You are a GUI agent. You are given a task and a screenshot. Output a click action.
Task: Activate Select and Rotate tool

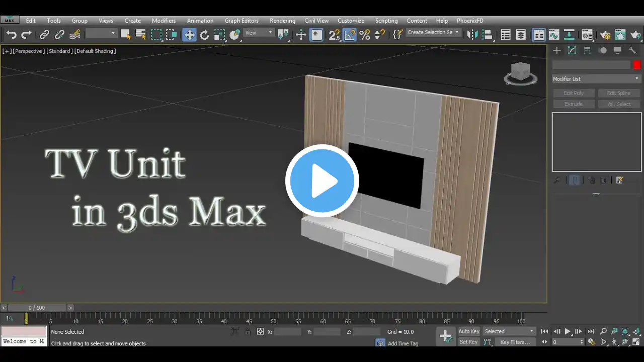tap(204, 35)
